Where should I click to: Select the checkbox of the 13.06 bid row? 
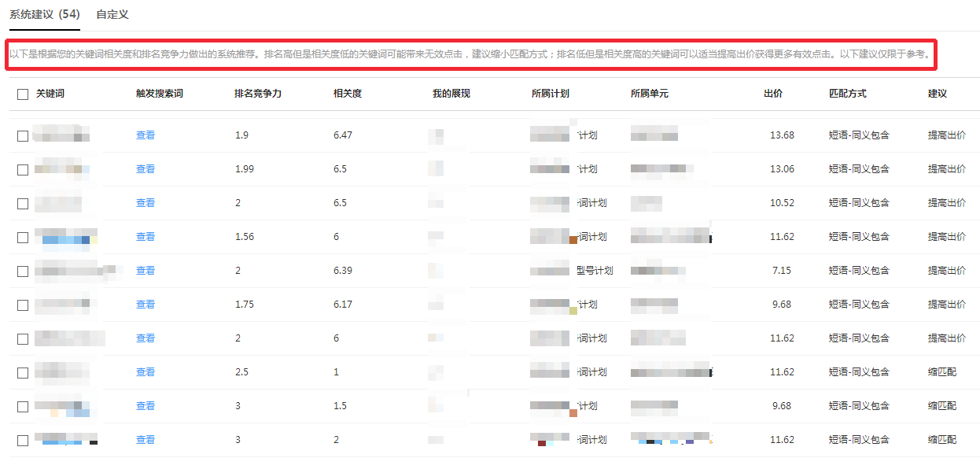(x=23, y=170)
